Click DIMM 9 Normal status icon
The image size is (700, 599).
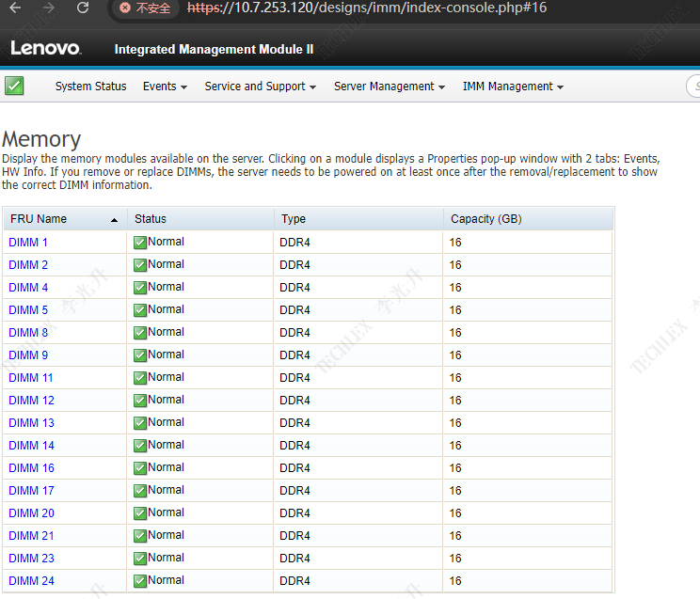point(140,355)
